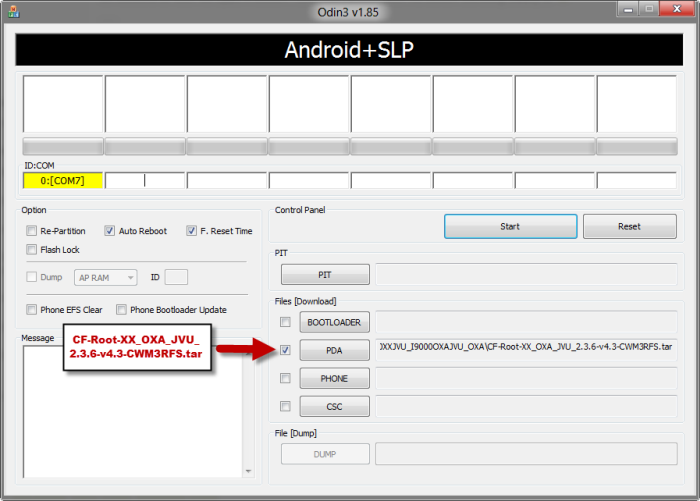
Task: Tick the CSC file checkbox
Action: (285, 406)
